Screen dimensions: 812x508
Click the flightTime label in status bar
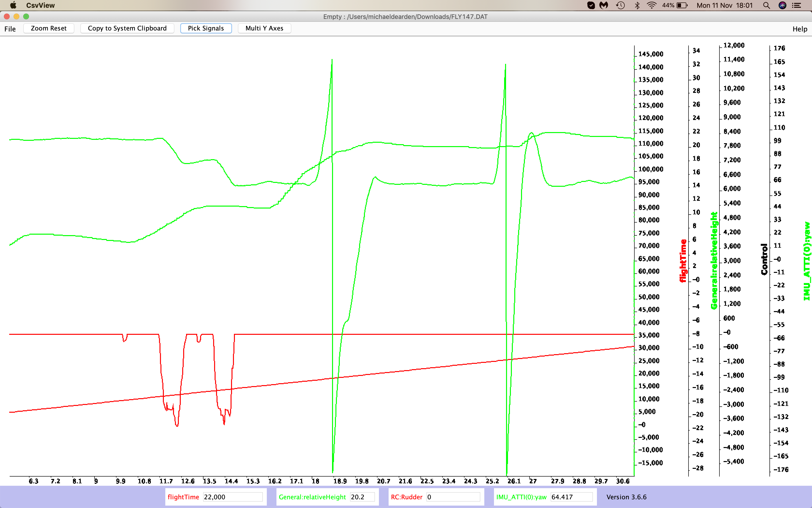pyautogui.click(x=183, y=497)
